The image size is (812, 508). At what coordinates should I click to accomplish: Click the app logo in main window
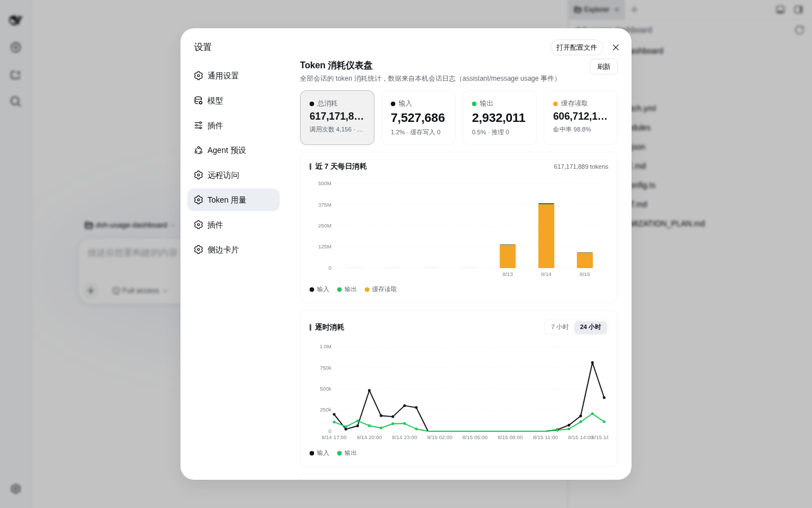(16, 20)
